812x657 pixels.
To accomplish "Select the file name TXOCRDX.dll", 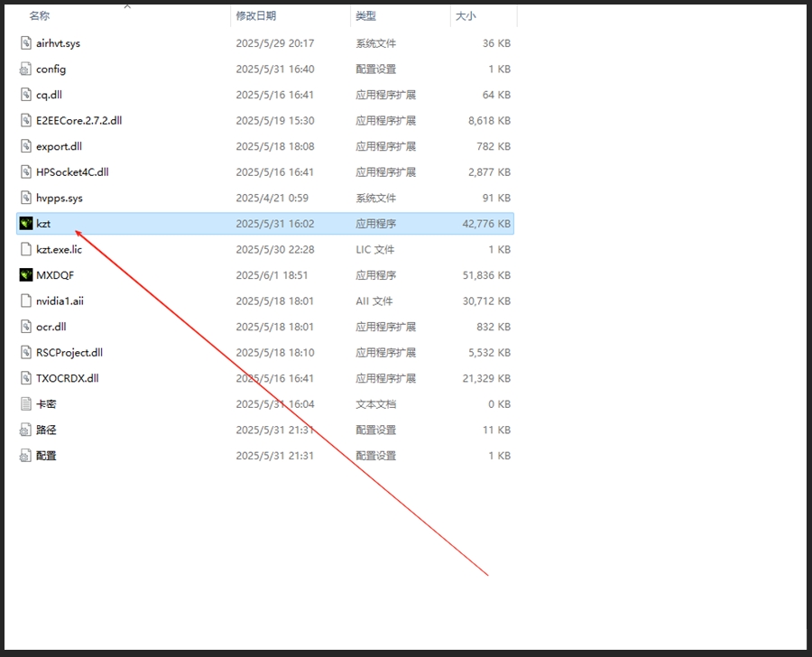I will point(68,378).
